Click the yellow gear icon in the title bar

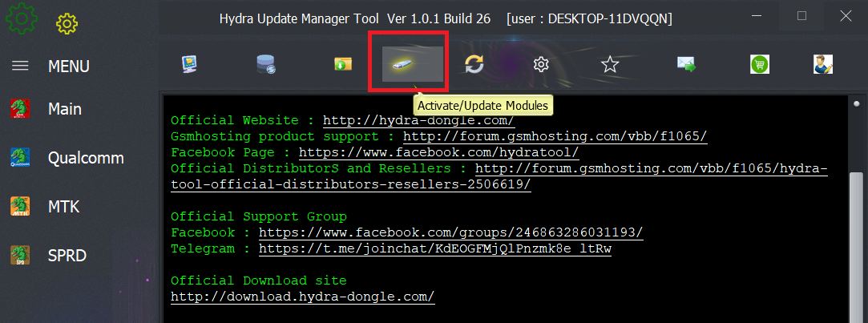pyautogui.click(x=67, y=23)
